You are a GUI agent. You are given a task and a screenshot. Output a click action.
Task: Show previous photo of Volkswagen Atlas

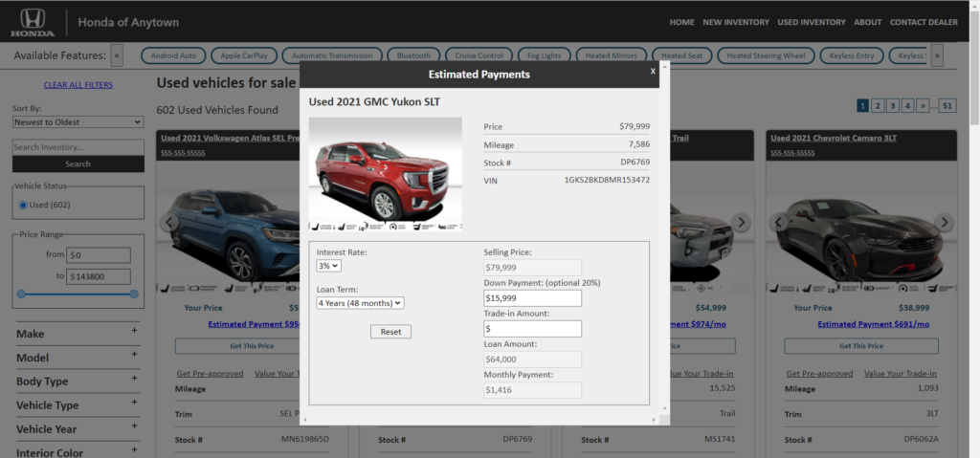click(x=168, y=223)
